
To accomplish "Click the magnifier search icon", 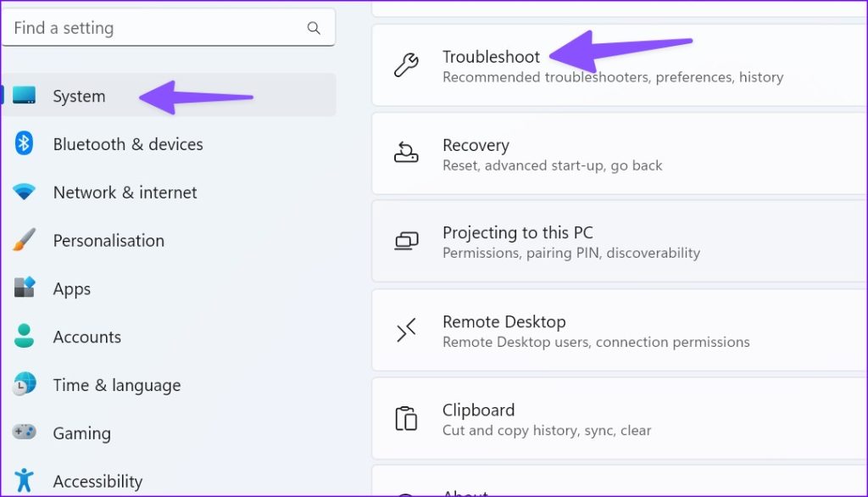I will tap(314, 28).
